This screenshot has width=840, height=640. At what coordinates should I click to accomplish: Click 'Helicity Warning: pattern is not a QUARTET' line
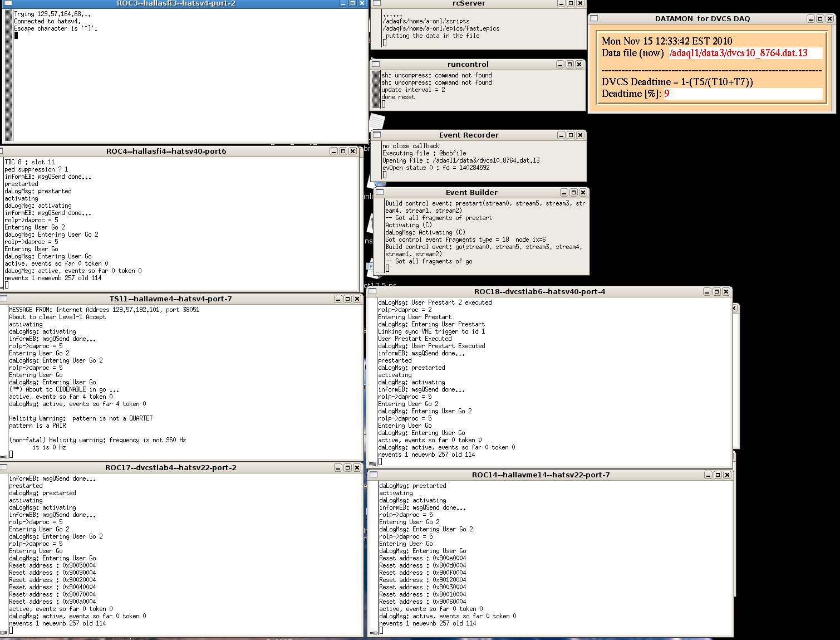pyautogui.click(x=81, y=418)
